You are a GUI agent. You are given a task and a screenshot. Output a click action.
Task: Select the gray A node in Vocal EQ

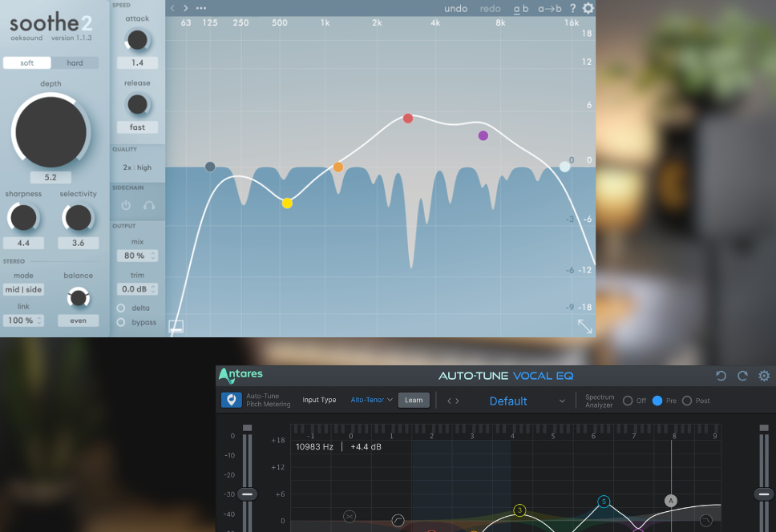pyautogui.click(x=671, y=501)
